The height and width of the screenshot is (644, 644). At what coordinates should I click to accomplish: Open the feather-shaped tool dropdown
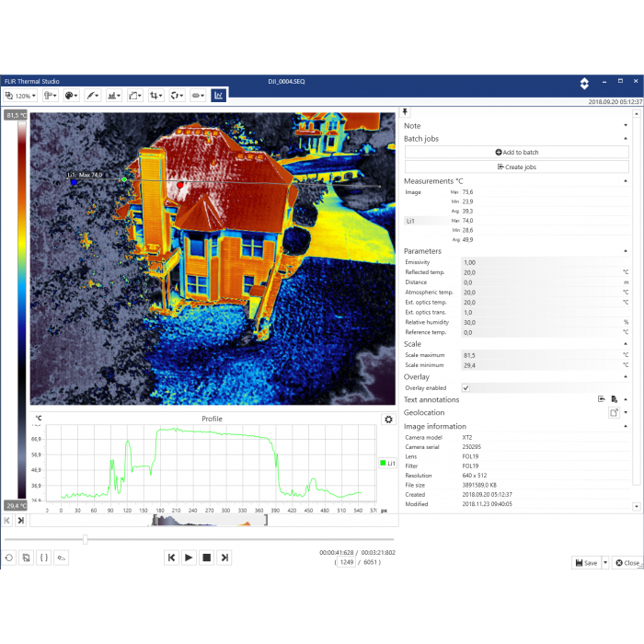92,96
